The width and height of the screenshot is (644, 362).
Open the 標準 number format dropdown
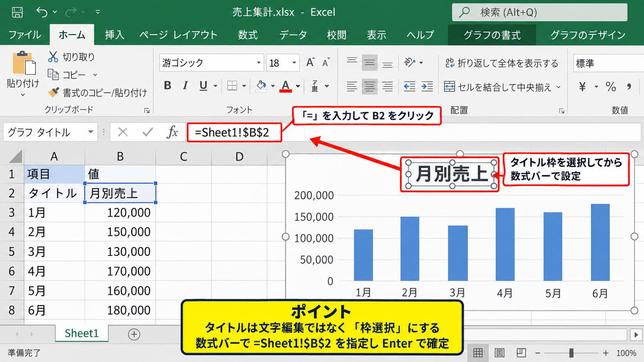[609, 63]
